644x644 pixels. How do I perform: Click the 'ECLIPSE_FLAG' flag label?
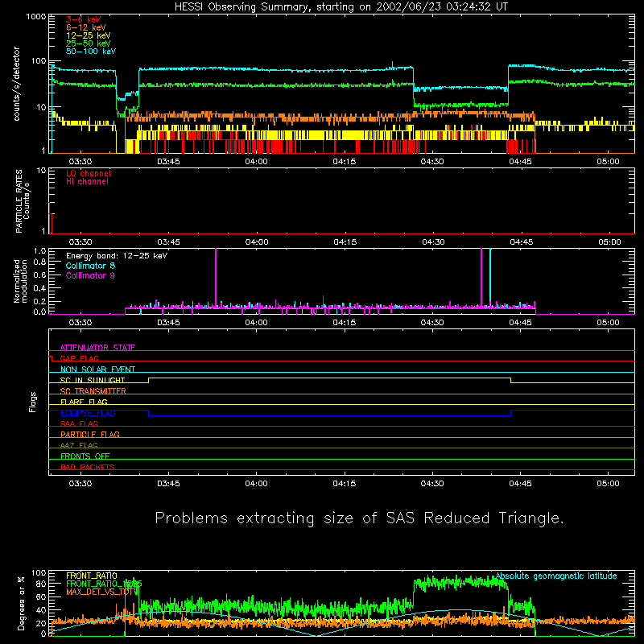88,413
